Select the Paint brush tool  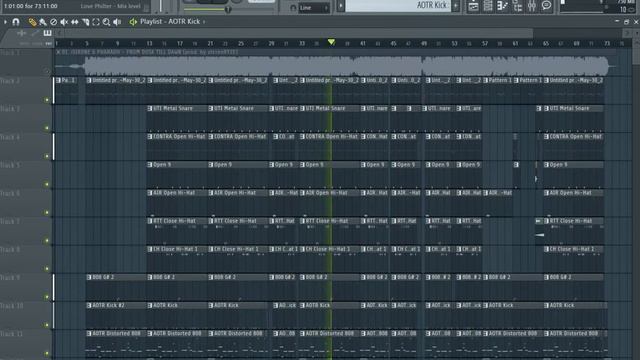(43, 22)
